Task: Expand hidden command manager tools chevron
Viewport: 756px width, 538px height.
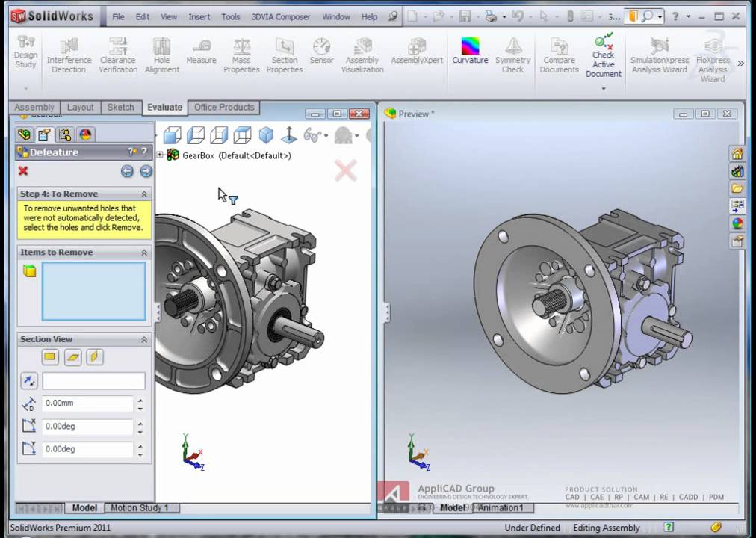Action: [x=740, y=64]
